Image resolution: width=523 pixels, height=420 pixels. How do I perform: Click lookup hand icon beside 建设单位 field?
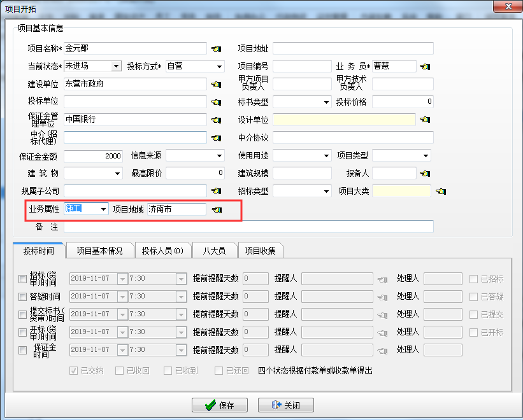(216, 84)
